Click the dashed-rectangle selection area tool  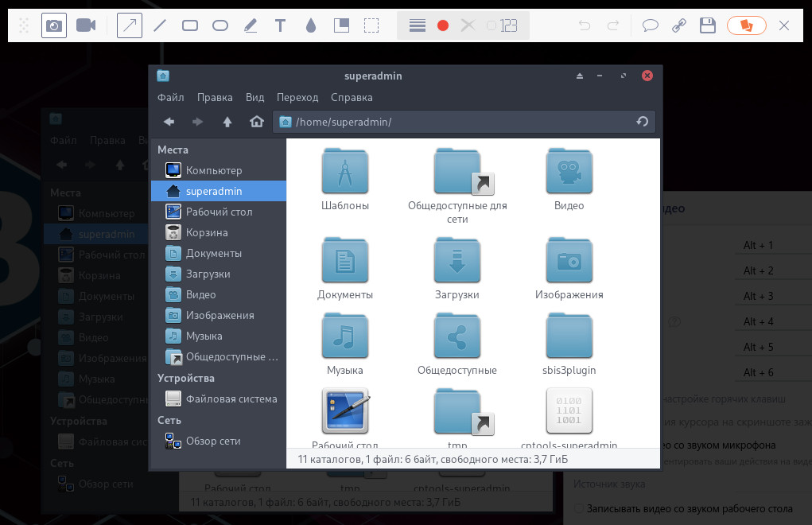pyautogui.click(x=371, y=25)
